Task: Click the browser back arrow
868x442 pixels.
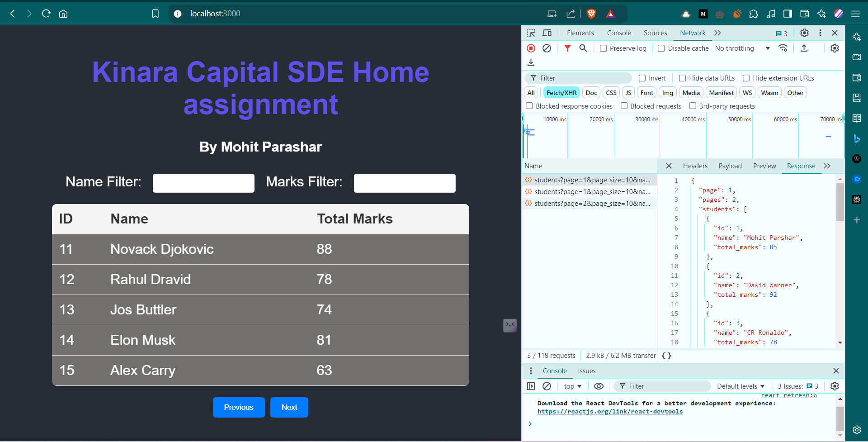Action: pyautogui.click(x=13, y=14)
